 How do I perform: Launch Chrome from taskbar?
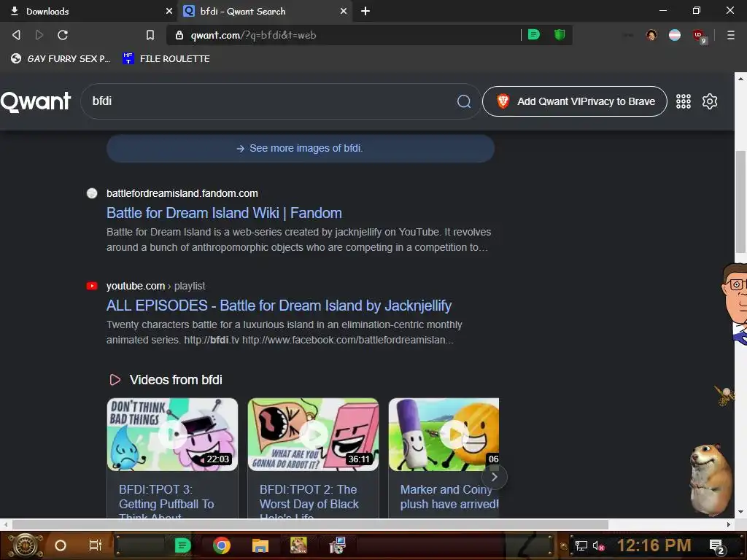[222, 545]
